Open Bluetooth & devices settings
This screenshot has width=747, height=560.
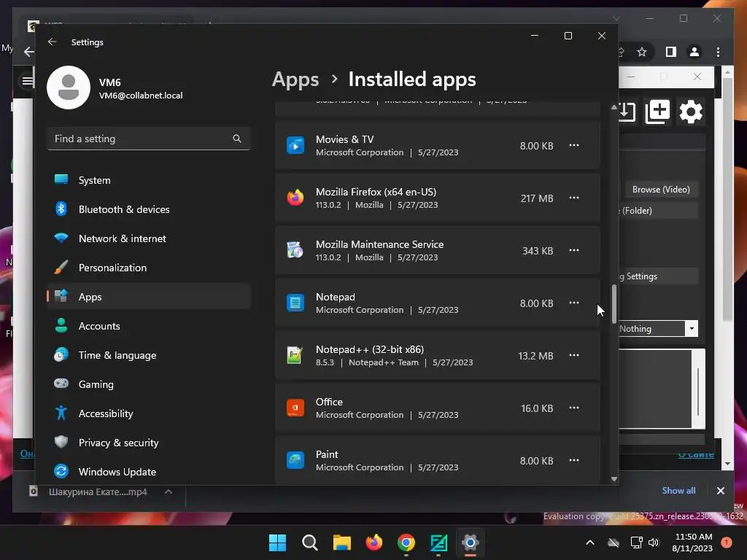click(149, 209)
